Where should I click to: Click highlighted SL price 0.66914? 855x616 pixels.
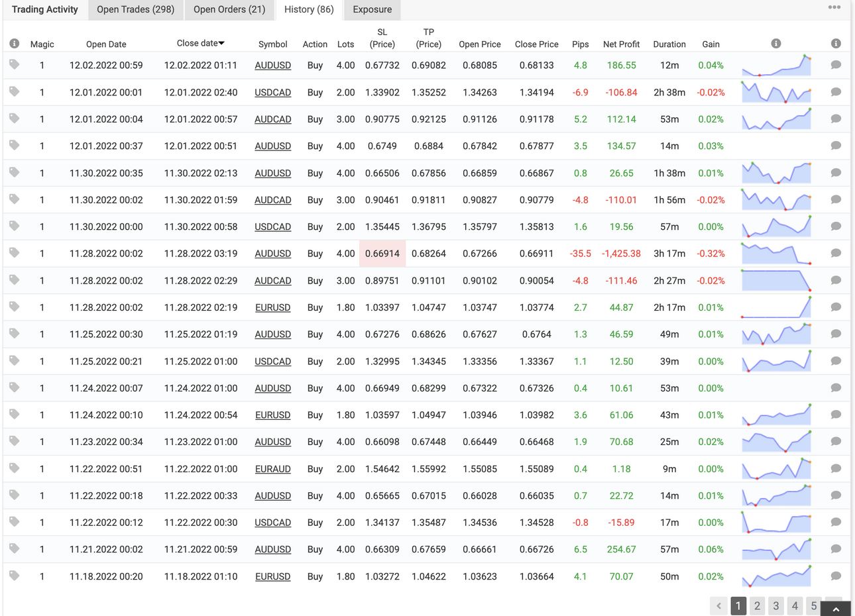(x=382, y=254)
